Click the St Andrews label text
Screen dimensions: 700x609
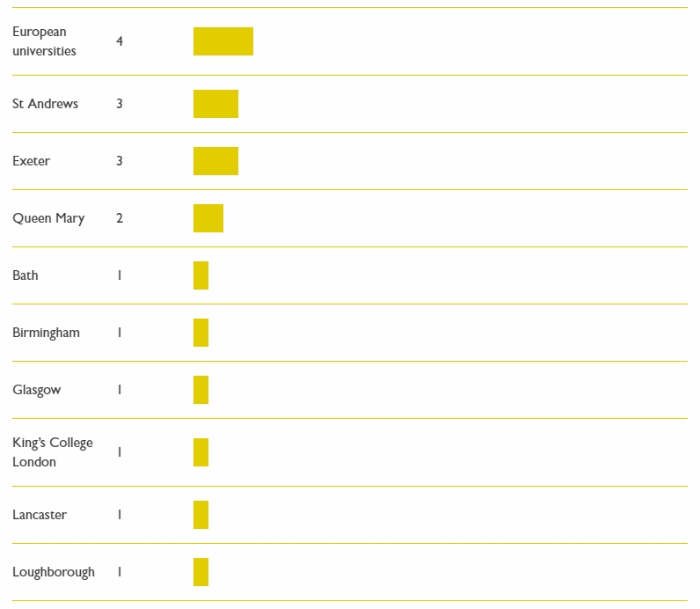tap(45, 104)
